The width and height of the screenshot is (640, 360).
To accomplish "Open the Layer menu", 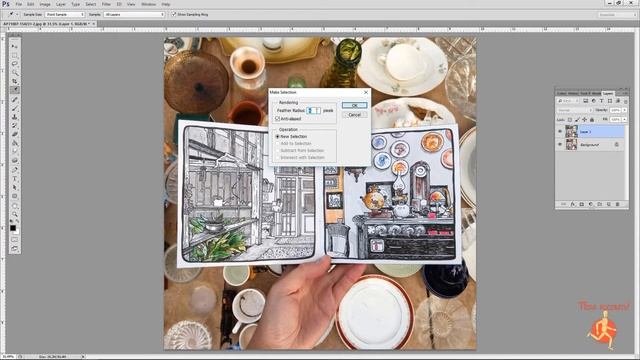I will [61, 4].
